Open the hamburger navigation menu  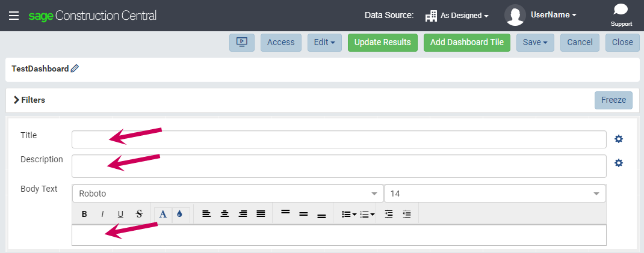(x=14, y=16)
